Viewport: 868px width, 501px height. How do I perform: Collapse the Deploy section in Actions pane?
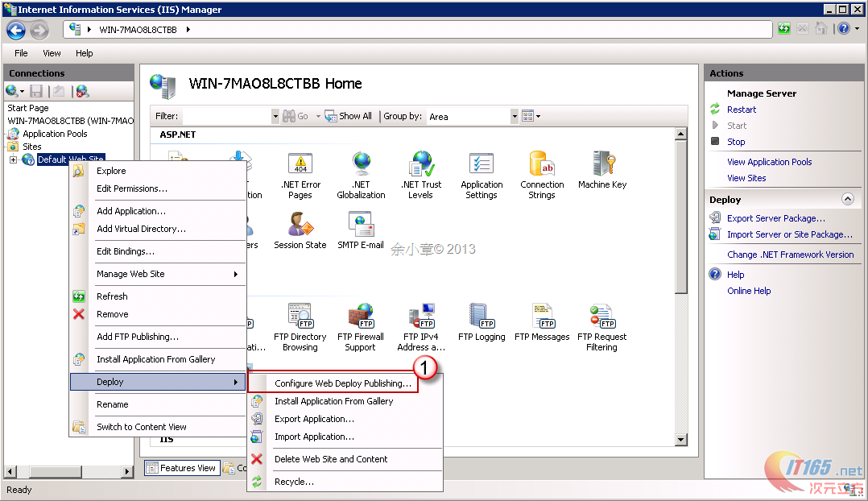[848, 199]
